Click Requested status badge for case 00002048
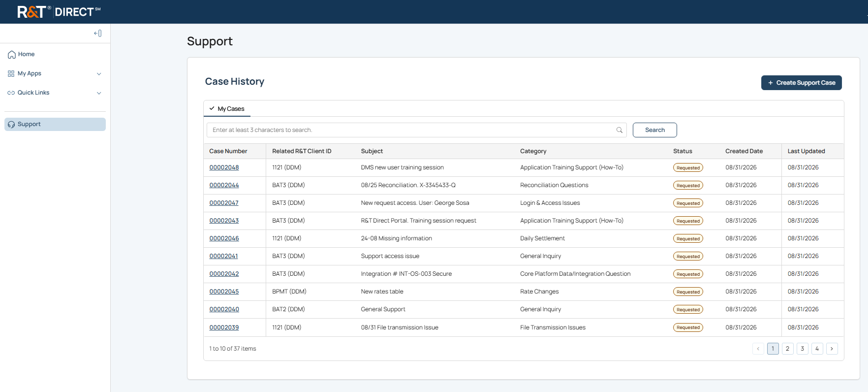This screenshot has height=392, width=868. pos(688,167)
